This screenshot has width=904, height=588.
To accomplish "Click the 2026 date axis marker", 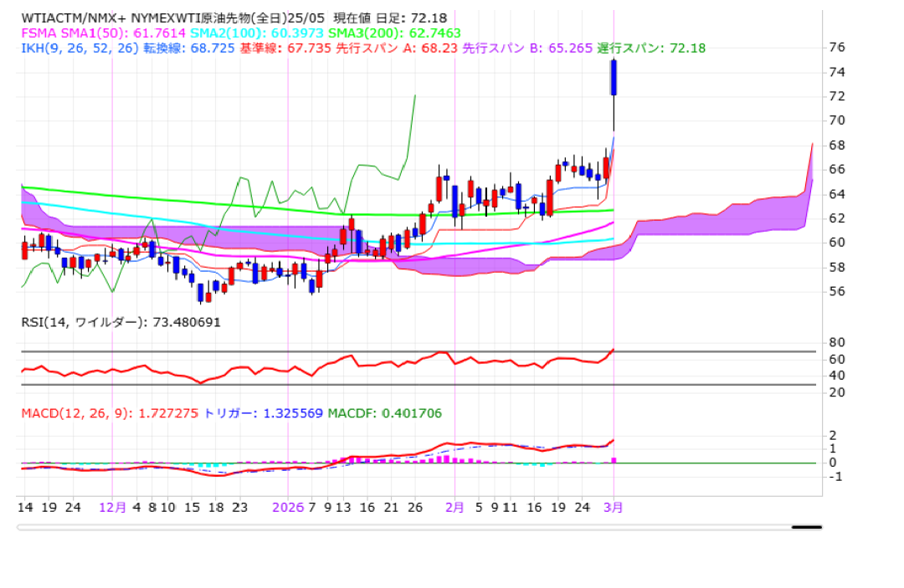I will pyautogui.click(x=286, y=507).
